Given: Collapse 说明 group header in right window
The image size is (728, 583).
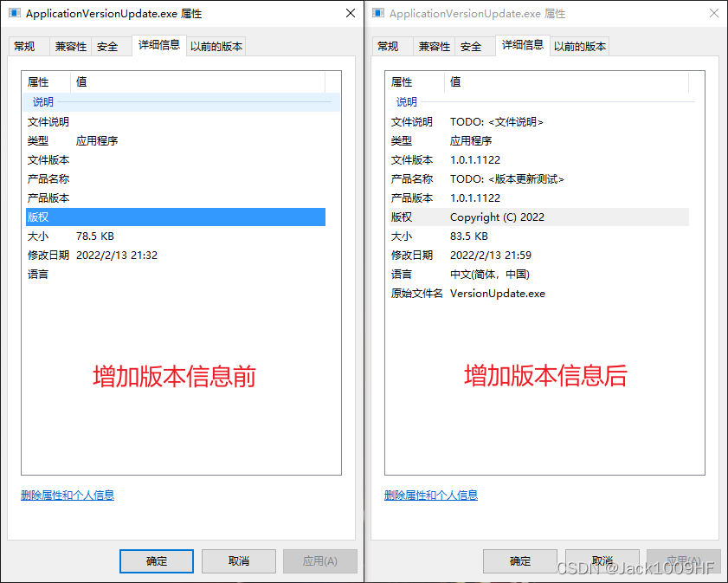Looking at the screenshot, I should [x=544, y=101].
